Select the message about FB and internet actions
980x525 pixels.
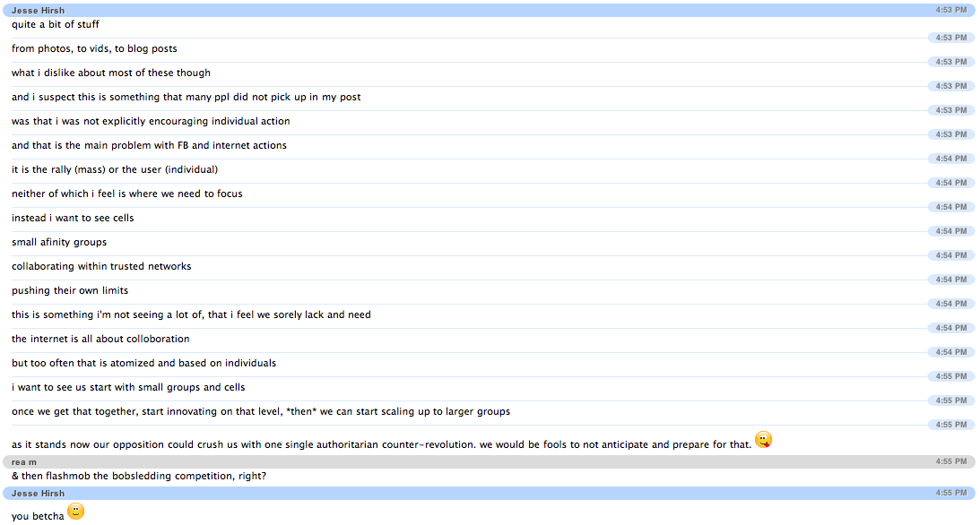pos(149,145)
